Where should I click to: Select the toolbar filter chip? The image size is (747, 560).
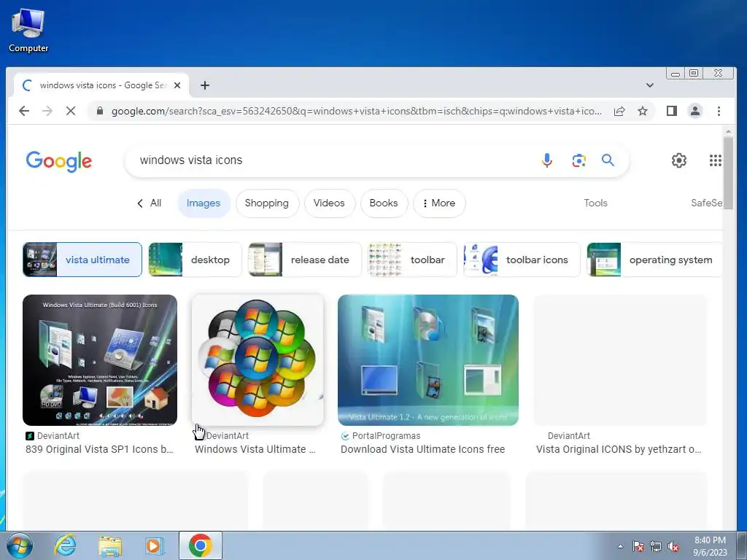(x=412, y=260)
